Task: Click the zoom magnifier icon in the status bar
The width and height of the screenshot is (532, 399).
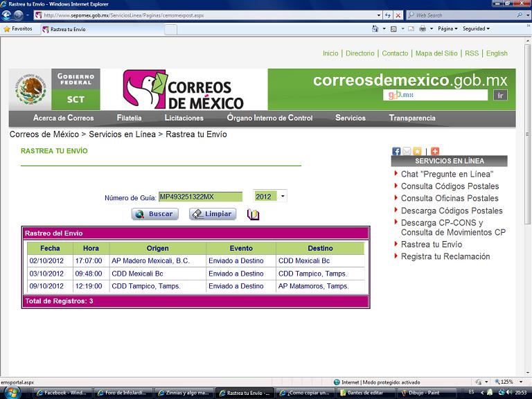Action: [497, 382]
